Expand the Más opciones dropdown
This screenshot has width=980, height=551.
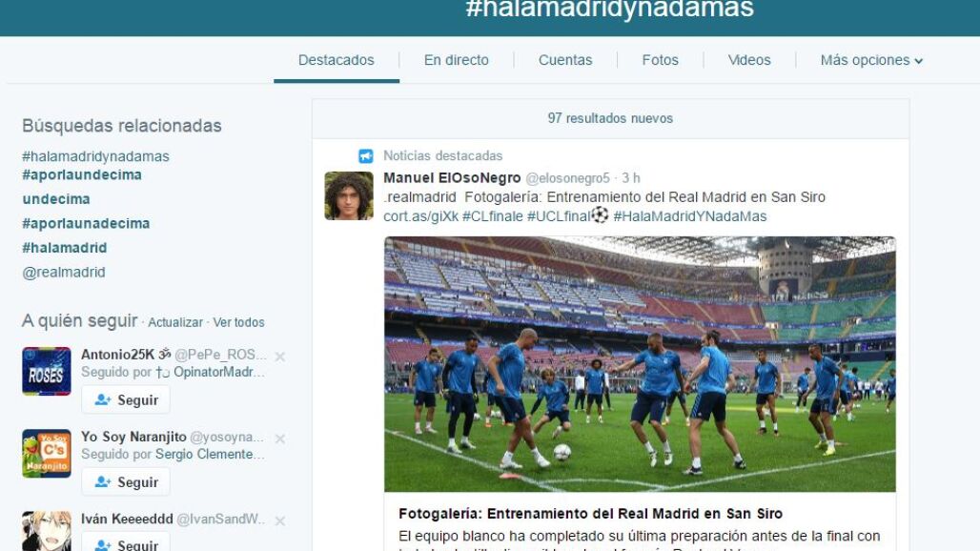click(x=871, y=60)
